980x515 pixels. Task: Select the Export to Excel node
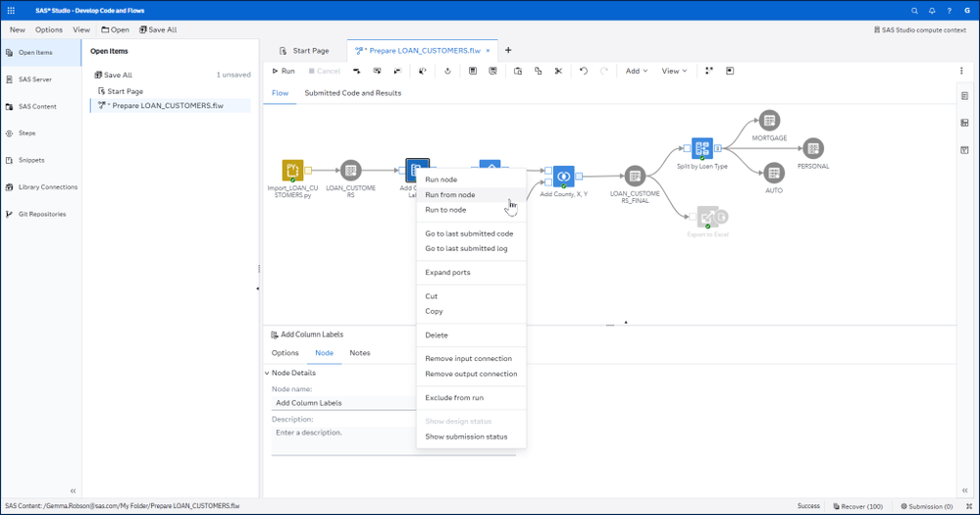pyautogui.click(x=708, y=217)
